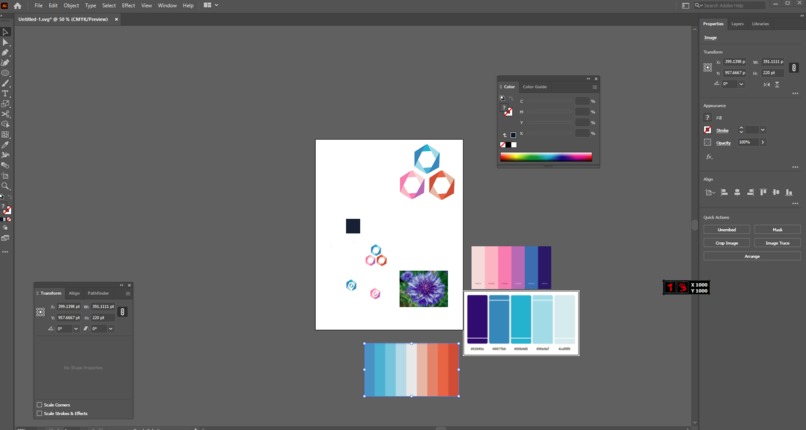Click the Crop Image button

coord(726,243)
